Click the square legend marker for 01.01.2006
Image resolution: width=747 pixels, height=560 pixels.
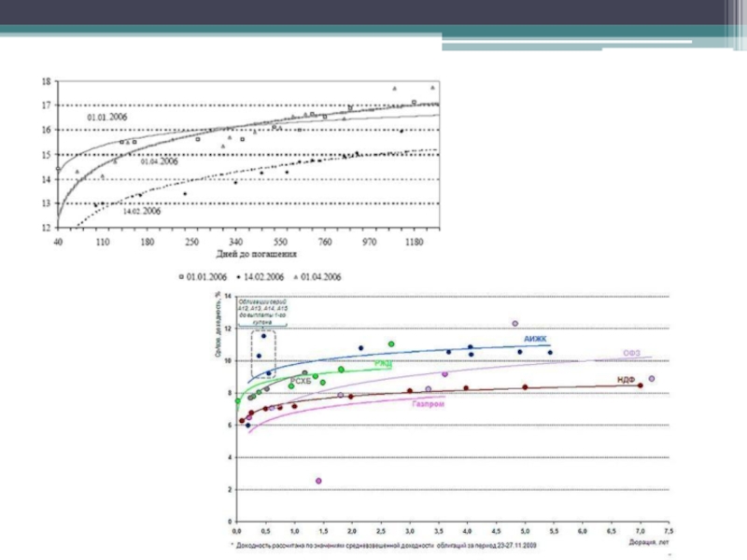[181, 276]
